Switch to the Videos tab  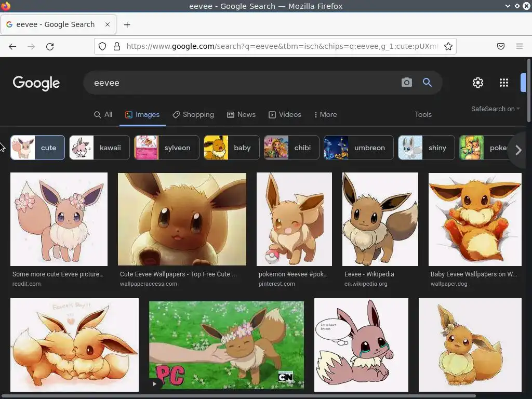click(x=285, y=115)
